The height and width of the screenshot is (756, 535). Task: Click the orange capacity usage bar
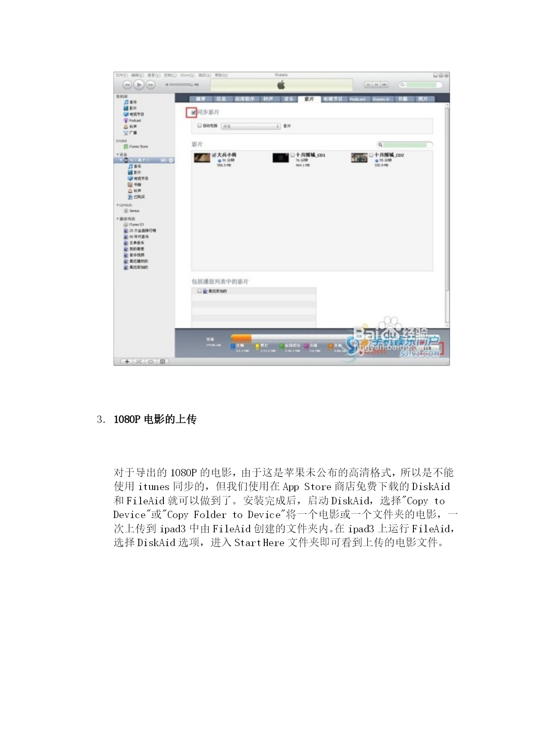coord(241,337)
